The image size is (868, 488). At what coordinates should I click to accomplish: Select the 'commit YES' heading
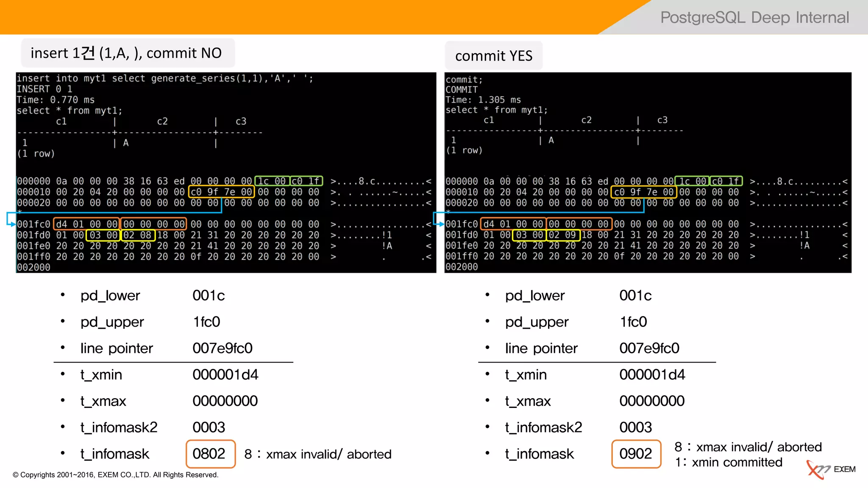(x=494, y=55)
